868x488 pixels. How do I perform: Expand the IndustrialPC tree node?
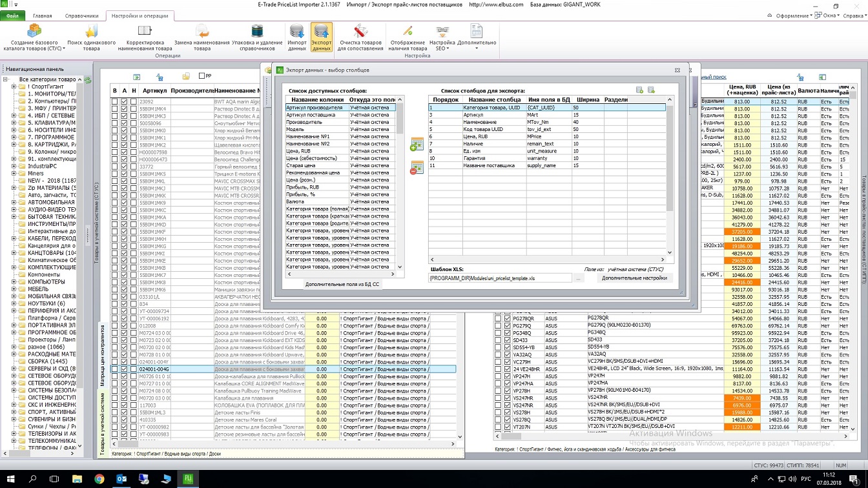coord(14,166)
